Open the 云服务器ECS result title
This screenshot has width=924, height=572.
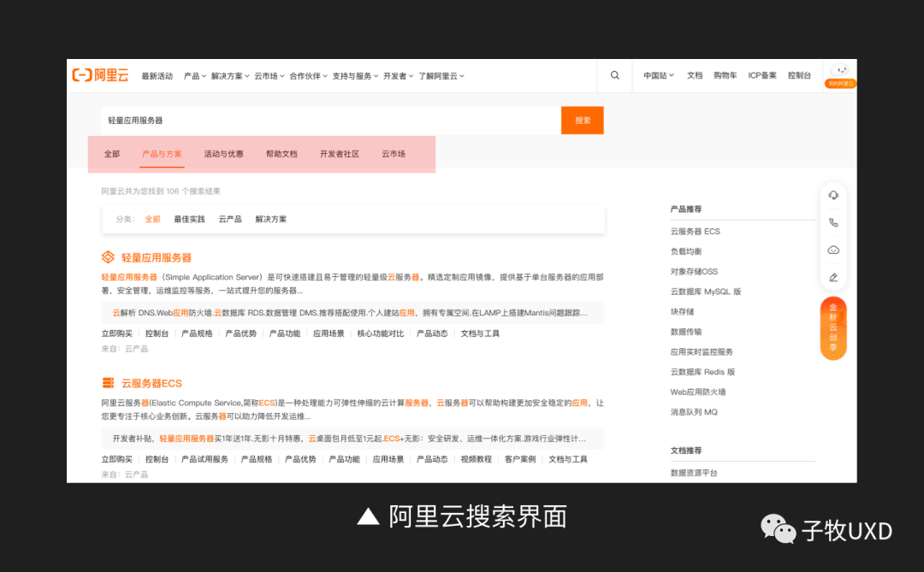(151, 384)
